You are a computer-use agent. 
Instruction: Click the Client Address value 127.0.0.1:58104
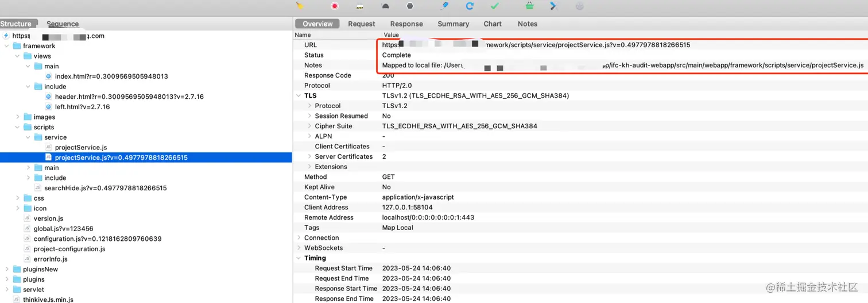tap(408, 208)
